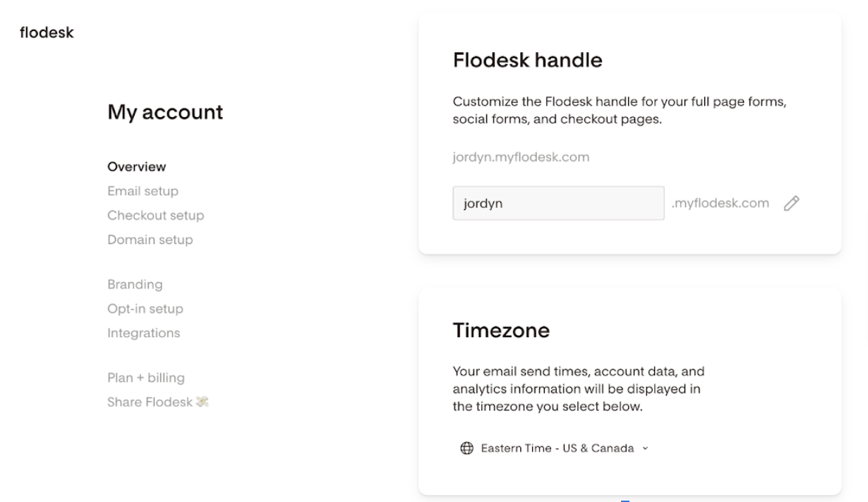868x502 pixels.
Task: Open the Email setup section
Action: coord(143,191)
